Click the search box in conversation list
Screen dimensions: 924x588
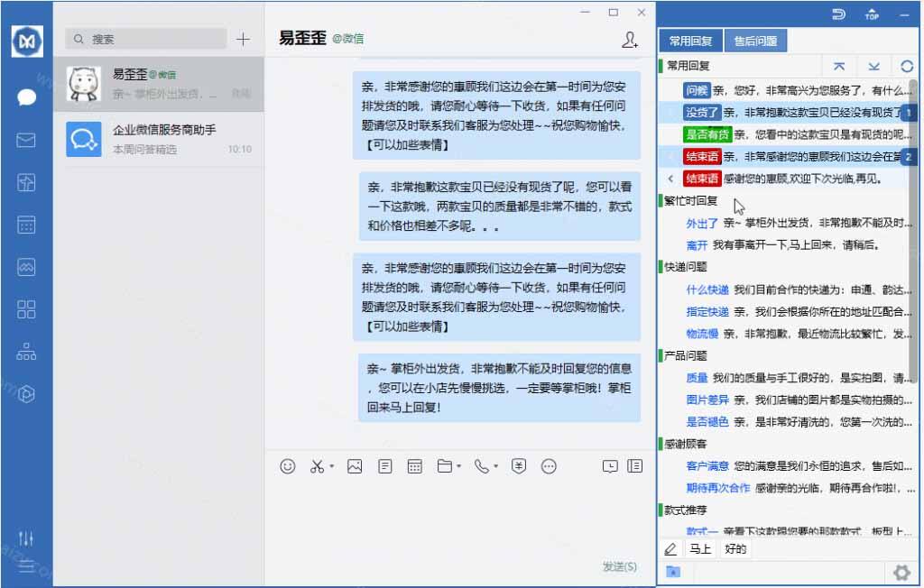tap(146, 39)
